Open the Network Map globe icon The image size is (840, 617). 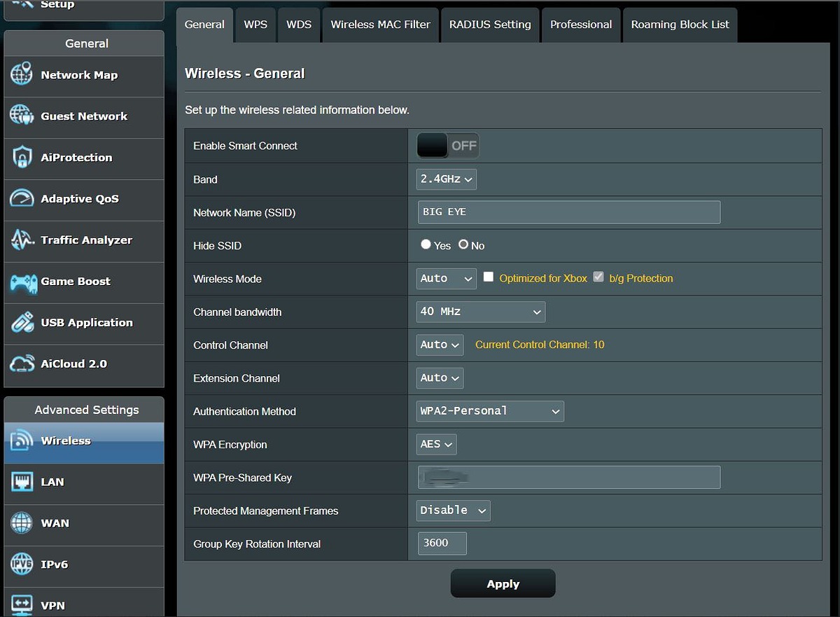pos(22,75)
